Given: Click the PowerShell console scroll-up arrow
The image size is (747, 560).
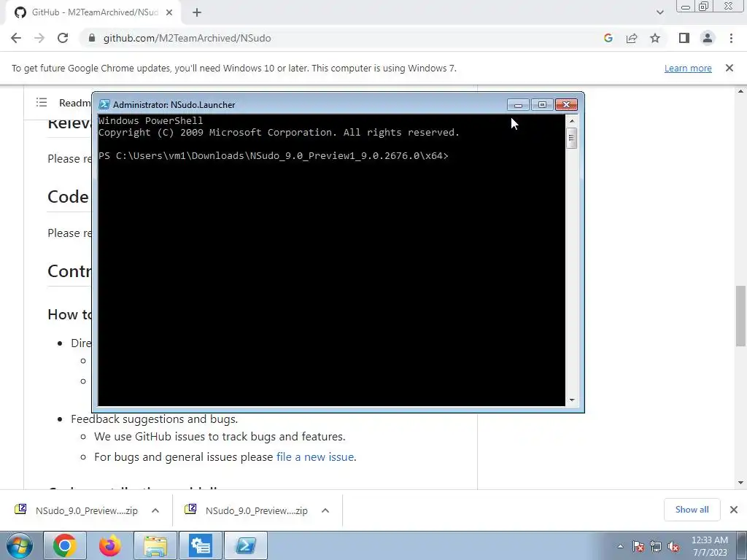Looking at the screenshot, I should coord(572,121).
